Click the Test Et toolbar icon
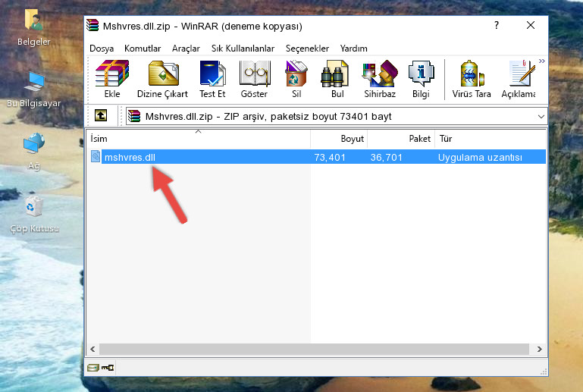This screenshot has height=392, width=583. 212,79
